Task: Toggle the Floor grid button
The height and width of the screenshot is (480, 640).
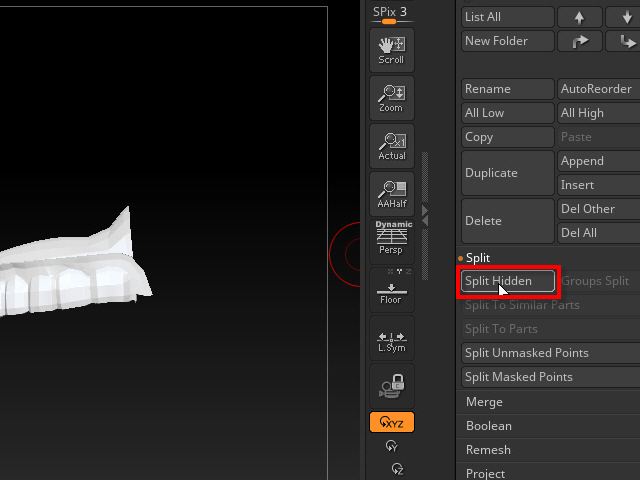Action: (391, 290)
